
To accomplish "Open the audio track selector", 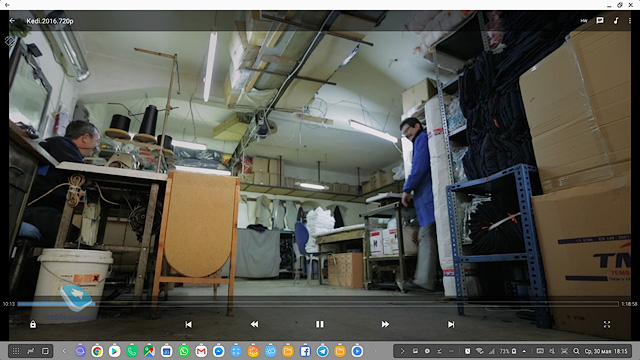I will (x=616, y=20).
